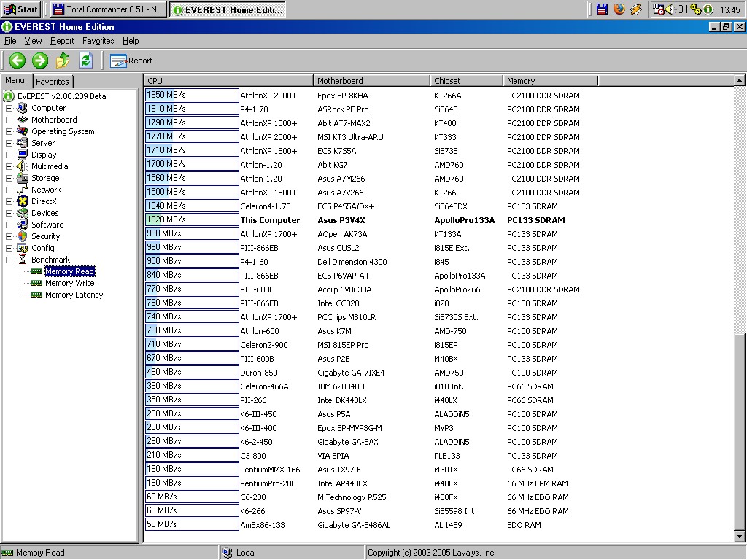
Task: Click the Config tree icon
Action: click(x=23, y=248)
